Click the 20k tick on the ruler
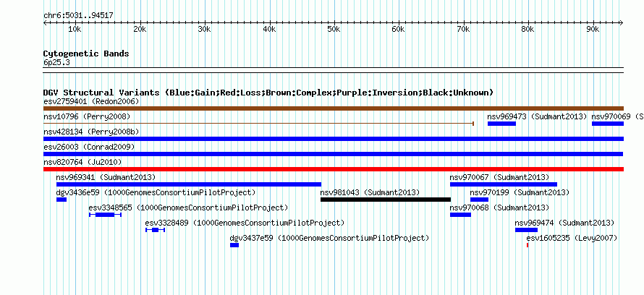 click(x=140, y=29)
